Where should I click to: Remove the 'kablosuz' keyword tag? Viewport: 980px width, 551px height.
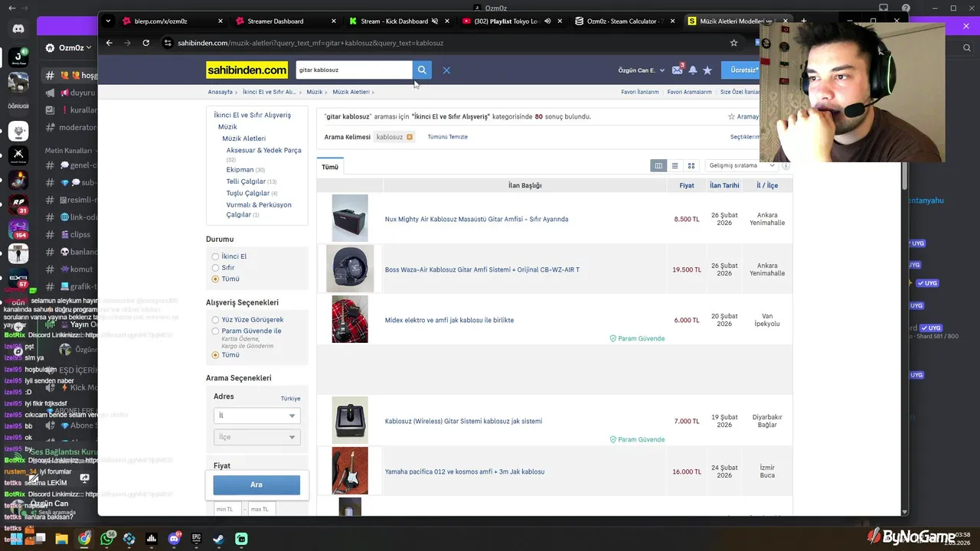click(x=410, y=137)
